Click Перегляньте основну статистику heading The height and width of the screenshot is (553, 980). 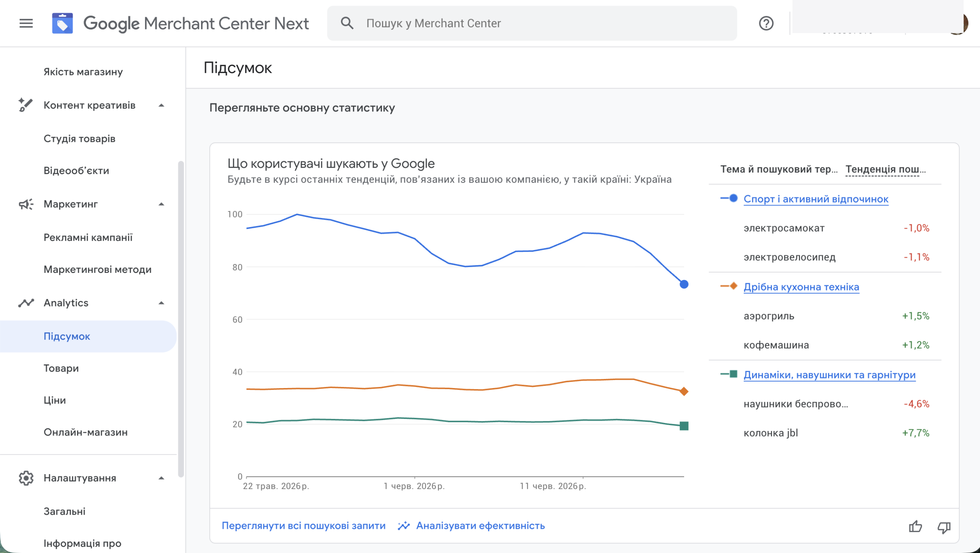click(x=302, y=108)
